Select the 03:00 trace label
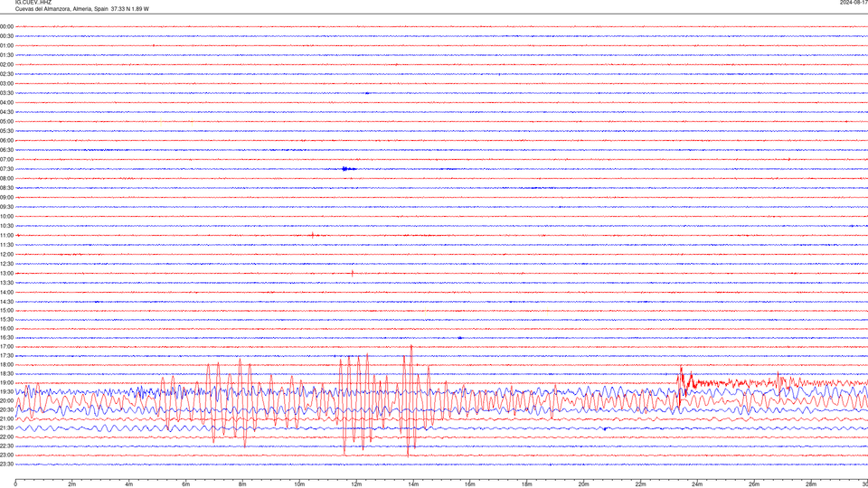This screenshot has height=488, width=868. point(6,83)
